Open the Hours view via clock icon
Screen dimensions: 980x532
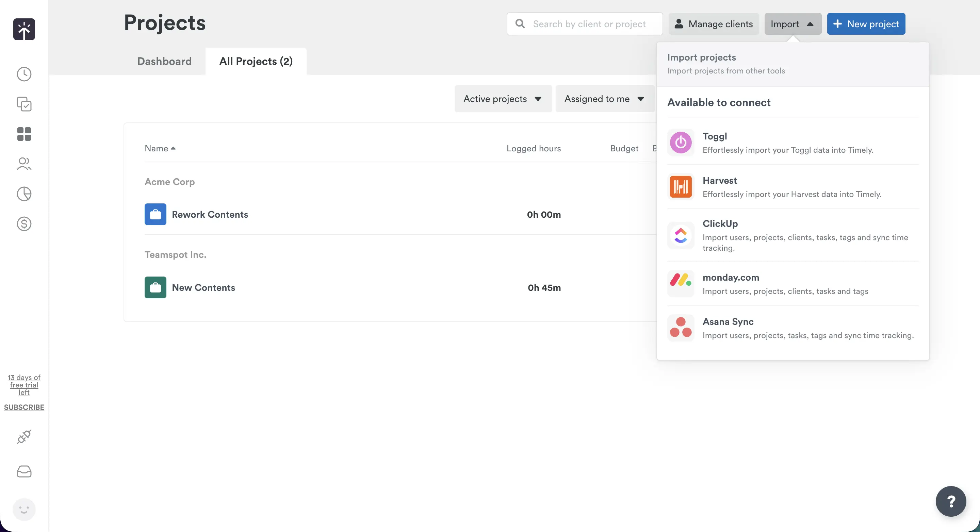24,74
